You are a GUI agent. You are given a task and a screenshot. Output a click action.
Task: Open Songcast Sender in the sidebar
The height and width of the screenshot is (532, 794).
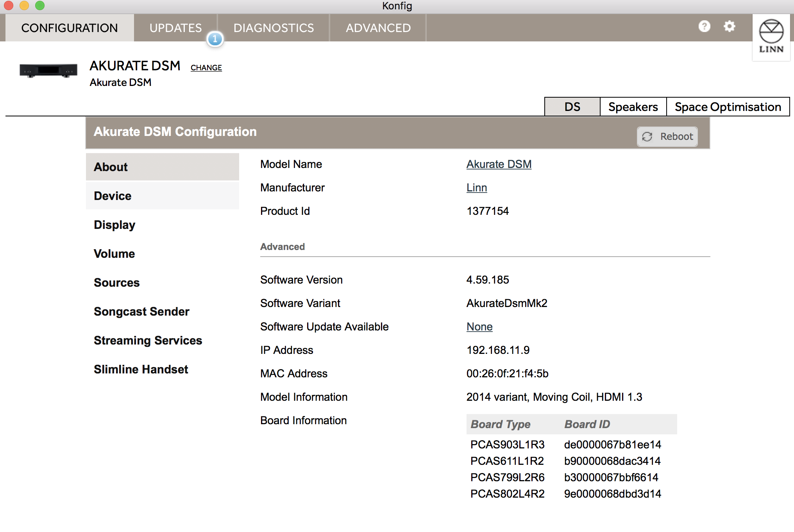tap(163, 311)
